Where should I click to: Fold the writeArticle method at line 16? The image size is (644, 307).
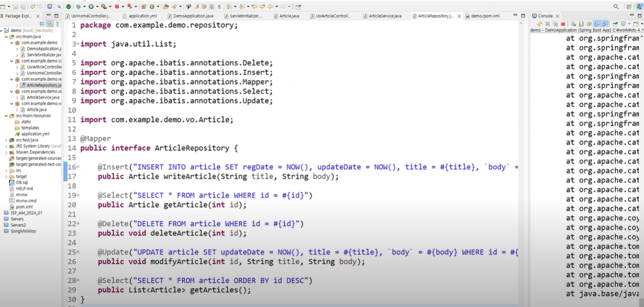[x=77, y=167]
